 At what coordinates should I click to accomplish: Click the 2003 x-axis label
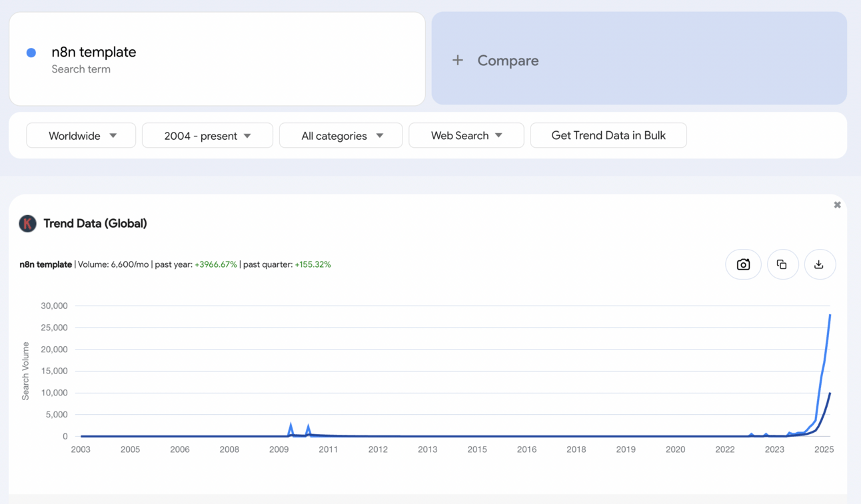81,449
